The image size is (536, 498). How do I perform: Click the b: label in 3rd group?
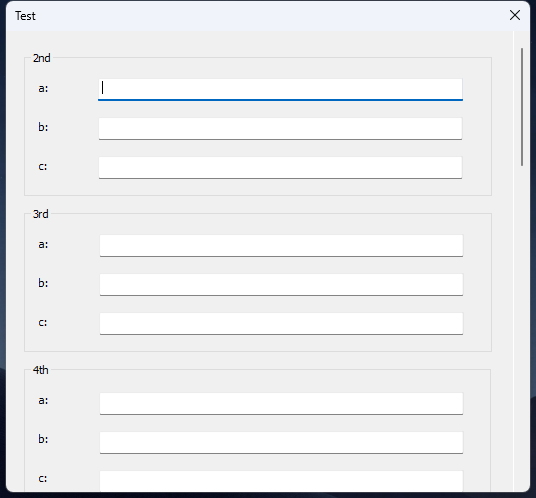coord(43,283)
